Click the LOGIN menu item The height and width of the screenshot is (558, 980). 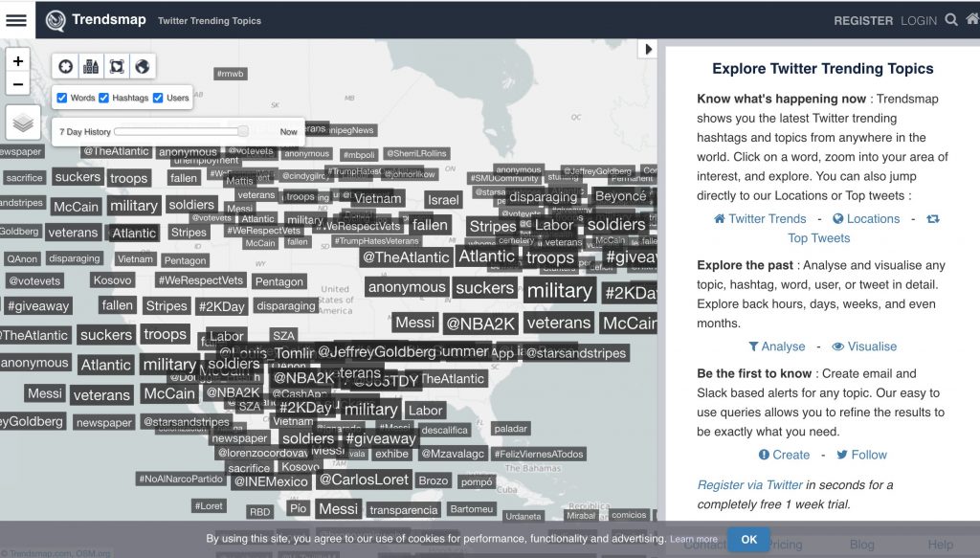click(919, 21)
